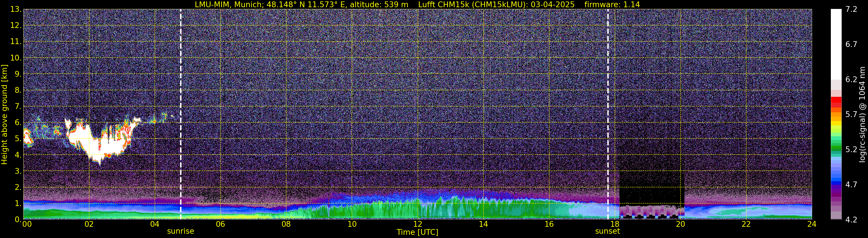Click the '11.' tick on the height axis
868x238 pixels.
pos(16,41)
